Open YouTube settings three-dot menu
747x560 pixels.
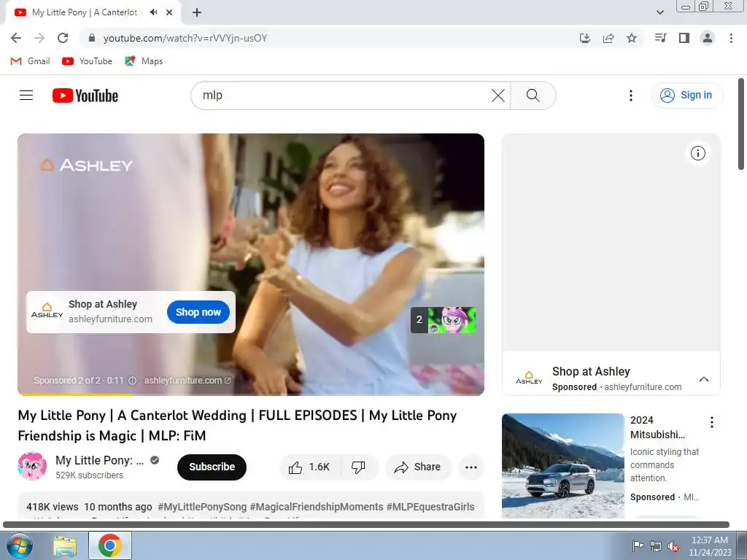tap(631, 96)
